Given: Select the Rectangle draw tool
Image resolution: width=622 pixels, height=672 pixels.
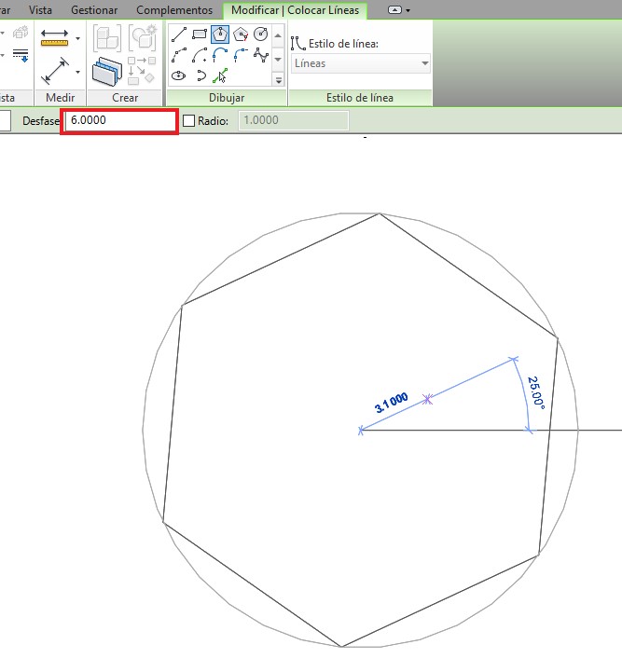Looking at the screenshot, I should click(x=200, y=35).
